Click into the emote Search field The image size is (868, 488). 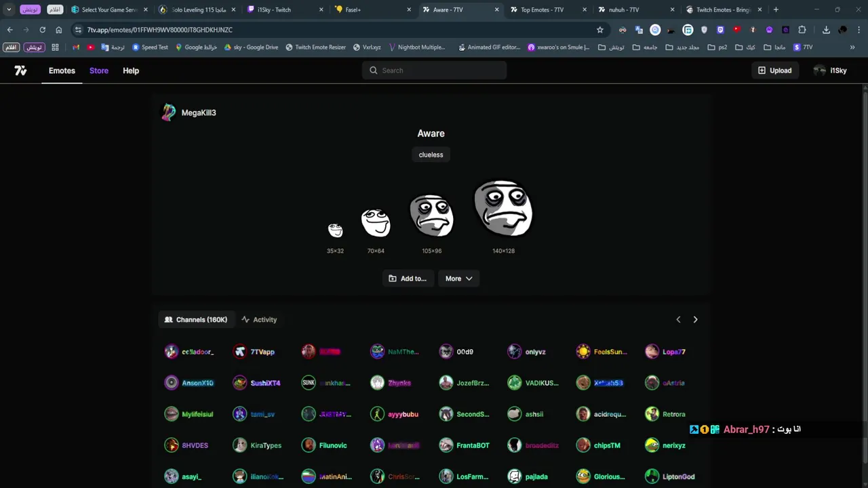point(434,70)
